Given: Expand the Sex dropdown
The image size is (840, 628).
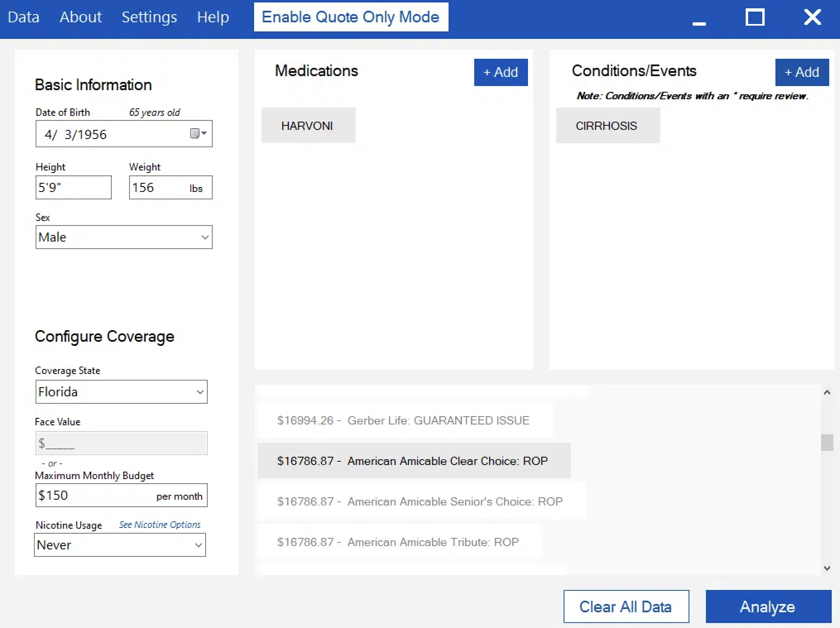Looking at the screenshot, I should 204,237.
